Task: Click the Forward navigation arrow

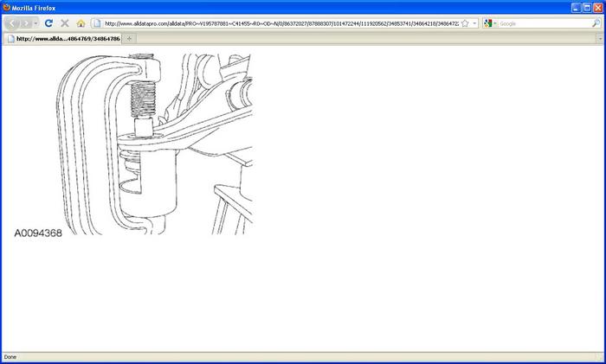Action: (25, 23)
